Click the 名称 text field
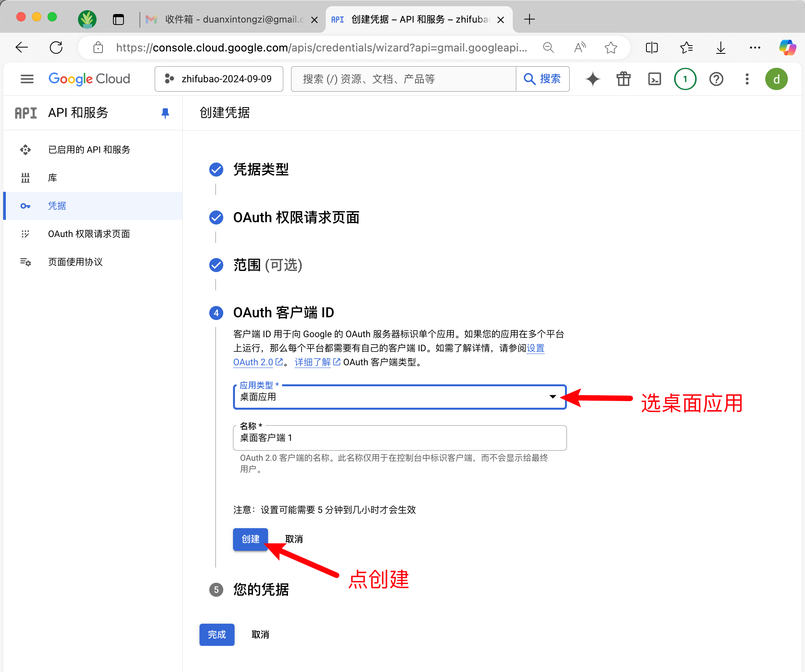 coord(399,438)
